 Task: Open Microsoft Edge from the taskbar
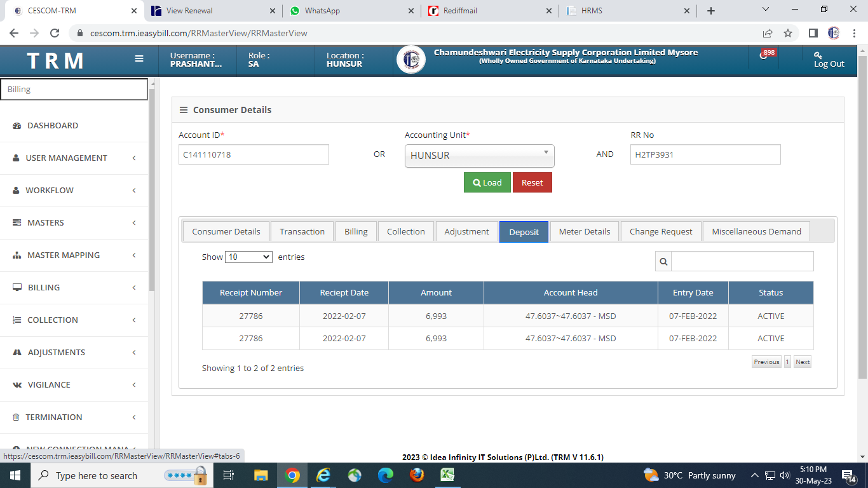point(386,475)
